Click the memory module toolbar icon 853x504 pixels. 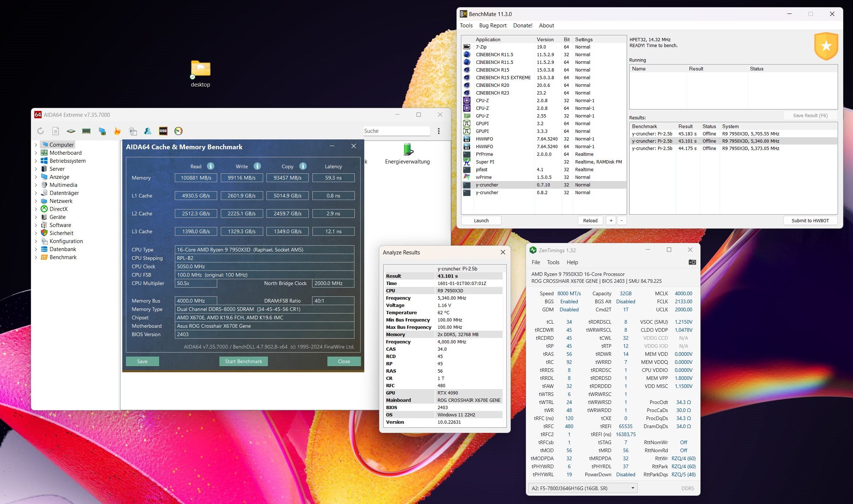pos(86,131)
